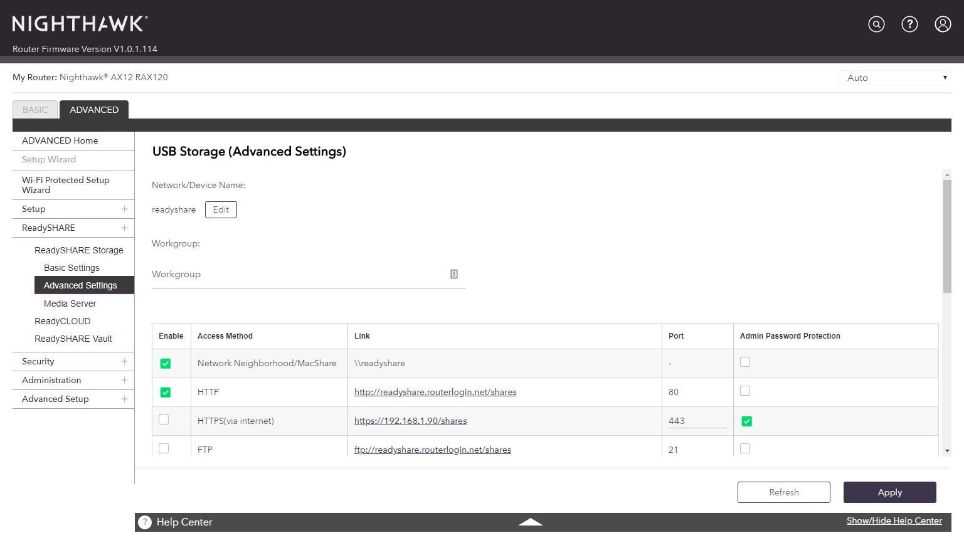
Task: Open the user account icon
Action: 943,24
